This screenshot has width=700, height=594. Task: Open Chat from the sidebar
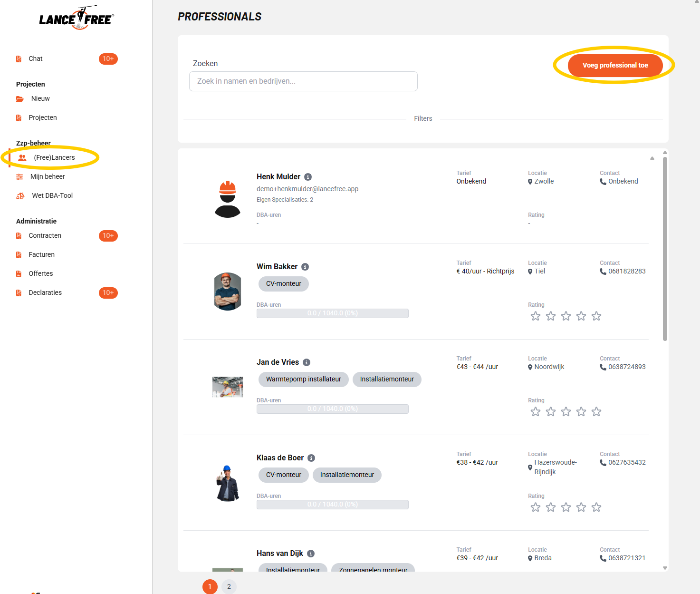[36, 59]
